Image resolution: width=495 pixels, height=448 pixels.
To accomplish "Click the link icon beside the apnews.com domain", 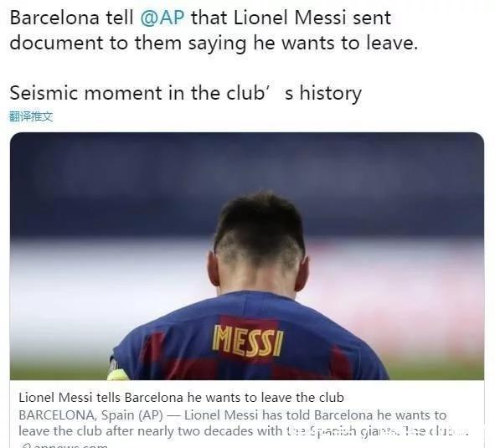I will point(25,445).
